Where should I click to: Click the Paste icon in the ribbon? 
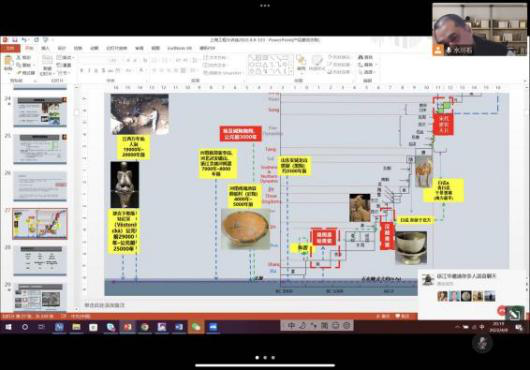coord(8,64)
